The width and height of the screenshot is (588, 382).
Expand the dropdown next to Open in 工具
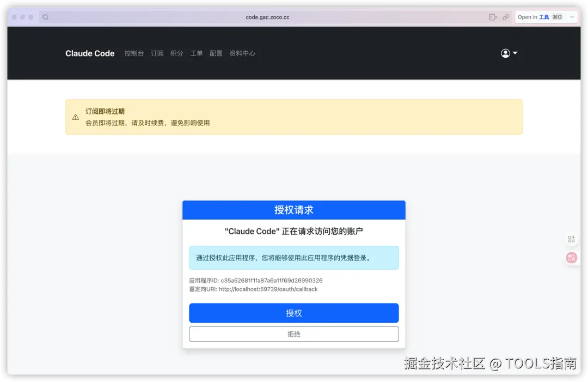coord(572,17)
